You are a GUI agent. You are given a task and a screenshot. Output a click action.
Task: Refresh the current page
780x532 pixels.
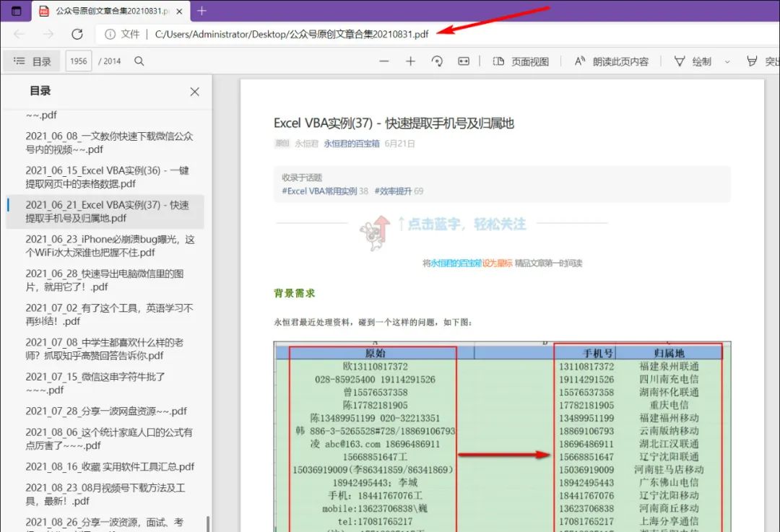[78, 34]
